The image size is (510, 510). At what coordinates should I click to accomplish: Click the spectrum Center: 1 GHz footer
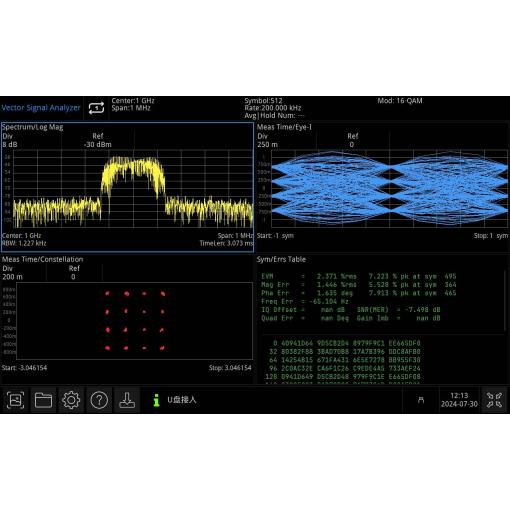point(21,236)
